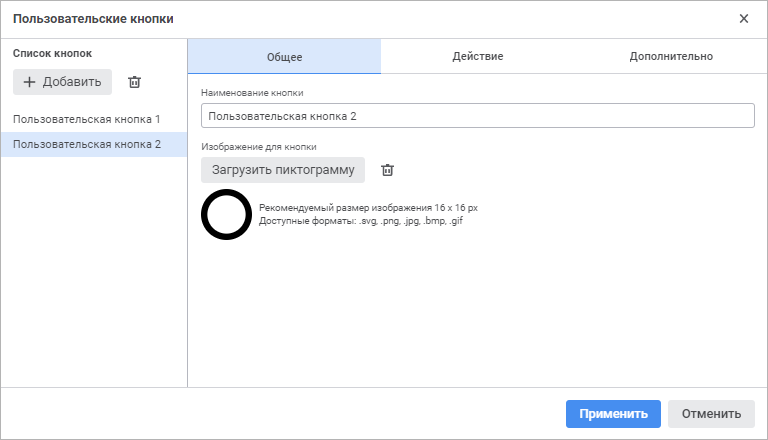Click the Список кнопок heading
The width and height of the screenshot is (768, 440).
tap(53, 52)
